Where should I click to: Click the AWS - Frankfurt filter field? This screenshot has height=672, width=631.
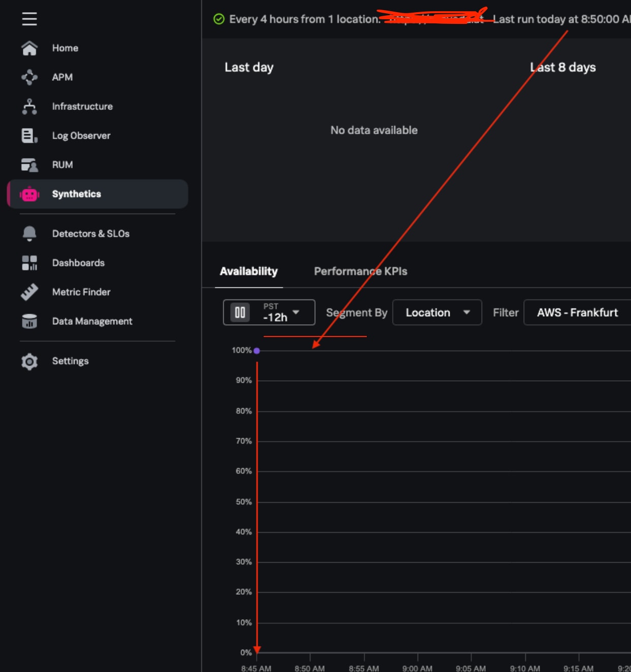tap(578, 313)
